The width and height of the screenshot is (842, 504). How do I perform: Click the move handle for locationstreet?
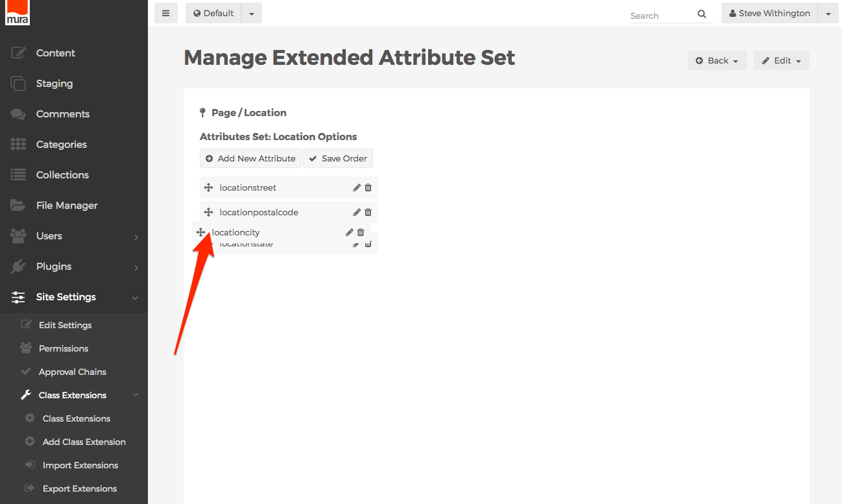(208, 187)
